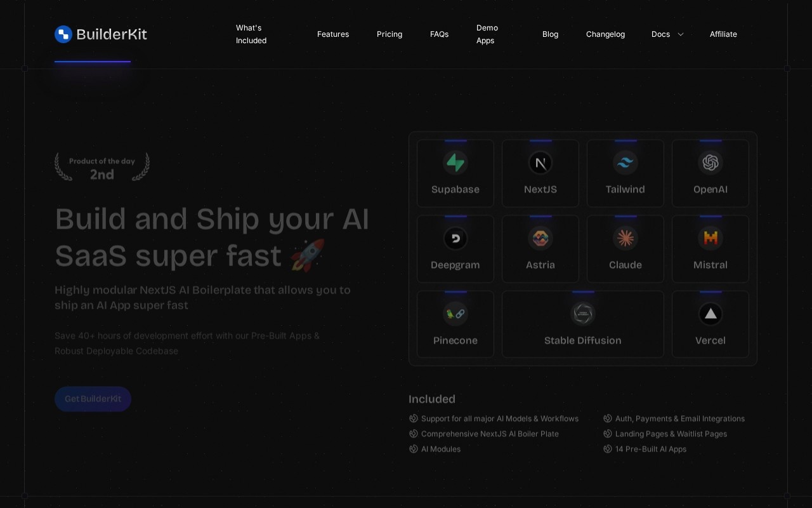Image resolution: width=812 pixels, height=508 pixels.
Task: Click the Get BuilderKit button
Action: tap(93, 399)
